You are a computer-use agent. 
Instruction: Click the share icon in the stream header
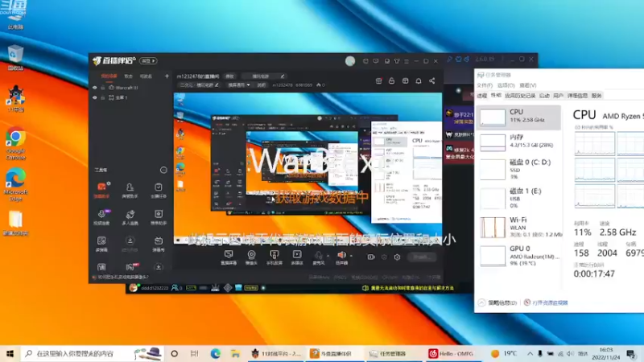click(431, 81)
